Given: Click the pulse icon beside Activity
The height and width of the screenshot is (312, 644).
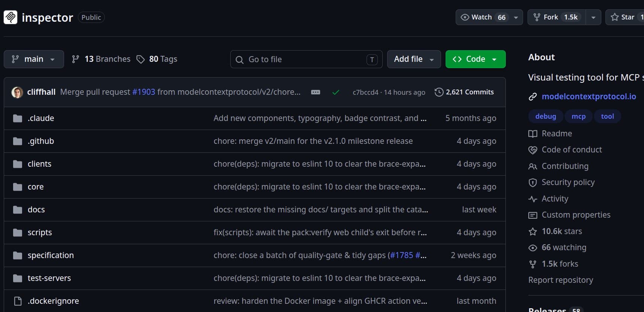Looking at the screenshot, I should tap(533, 199).
